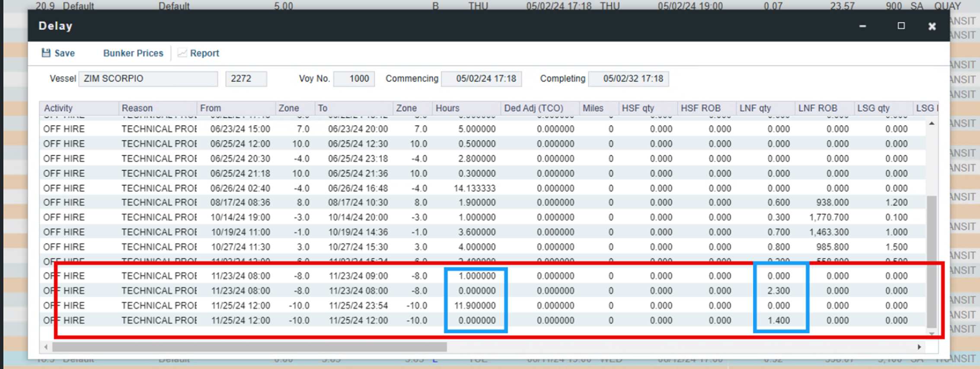Click the Report button label
Viewport: 980px width, 369px height.
pos(204,53)
